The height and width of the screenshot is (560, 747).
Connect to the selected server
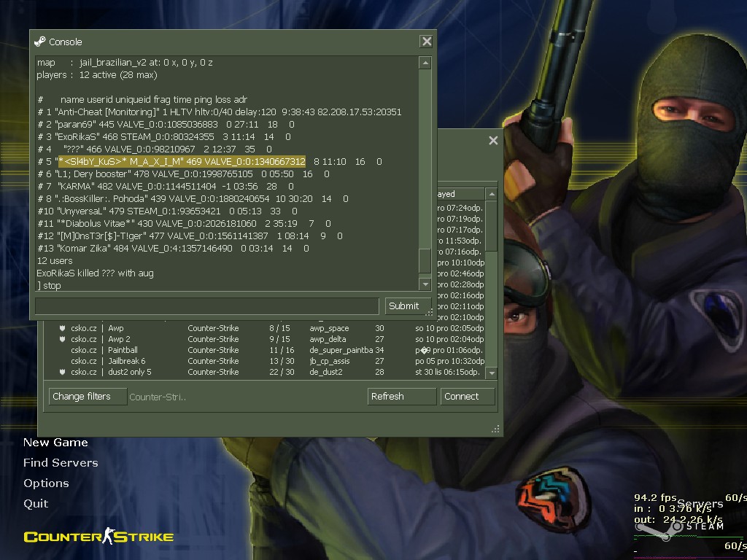[x=468, y=397]
